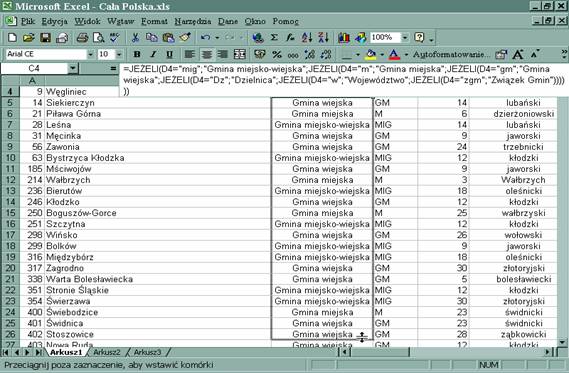Expand the Name Box dropdown arrow
Image resolution: width=569 pixels, height=373 pixels.
click(x=73, y=68)
